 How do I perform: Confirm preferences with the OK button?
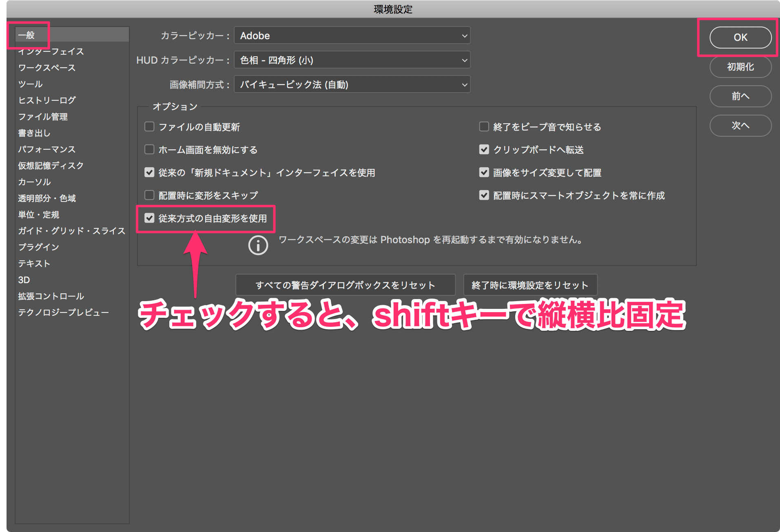(x=740, y=38)
